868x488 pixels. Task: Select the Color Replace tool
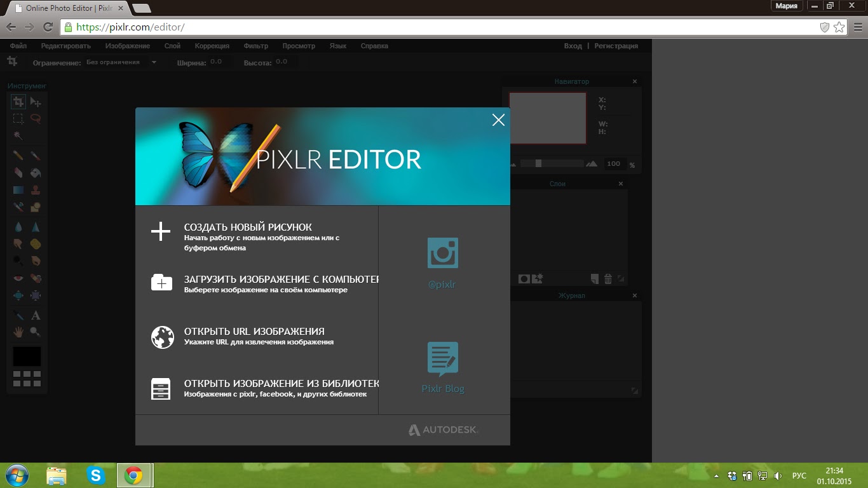[18, 207]
